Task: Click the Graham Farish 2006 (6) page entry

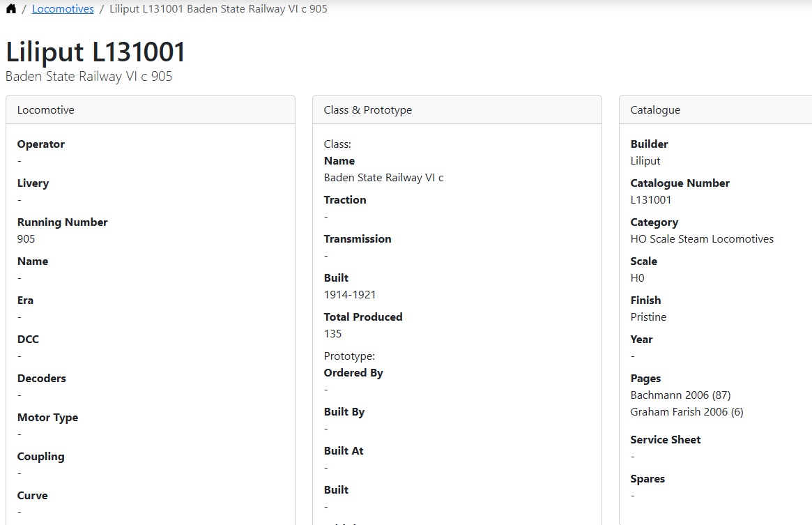Action: point(687,411)
